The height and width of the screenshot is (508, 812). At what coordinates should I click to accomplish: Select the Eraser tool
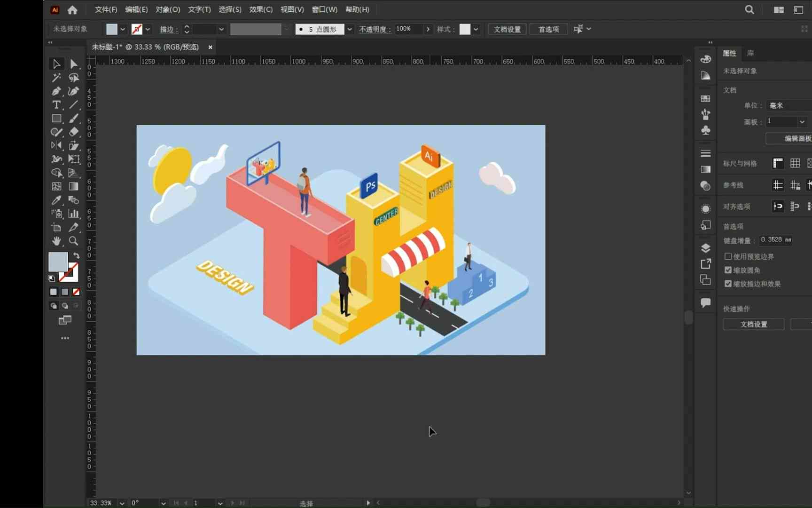(74, 132)
